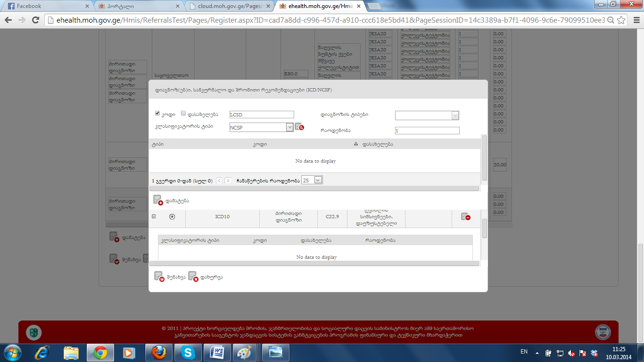Click the search text field containing LCSD
Image resolution: width=644 pixels, height=362 pixels.
(261, 115)
